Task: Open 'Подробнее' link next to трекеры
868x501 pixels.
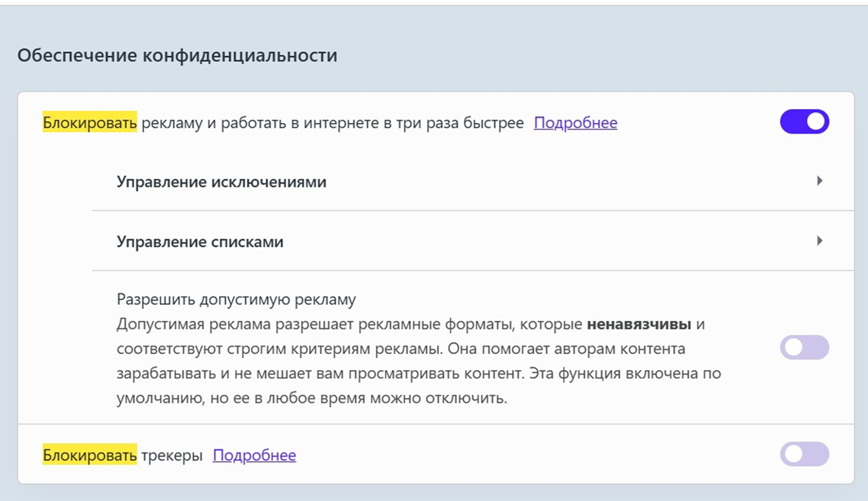Action: point(254,455)
